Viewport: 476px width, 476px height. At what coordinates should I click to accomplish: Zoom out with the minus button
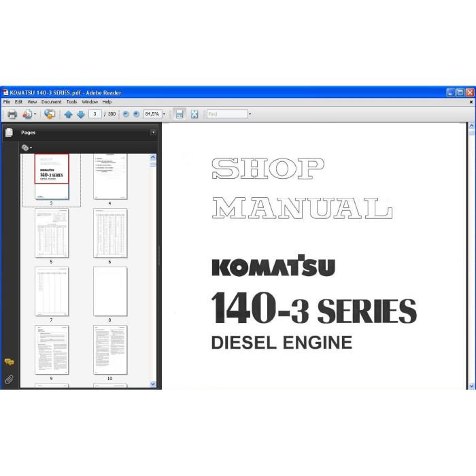coord(126,114)
